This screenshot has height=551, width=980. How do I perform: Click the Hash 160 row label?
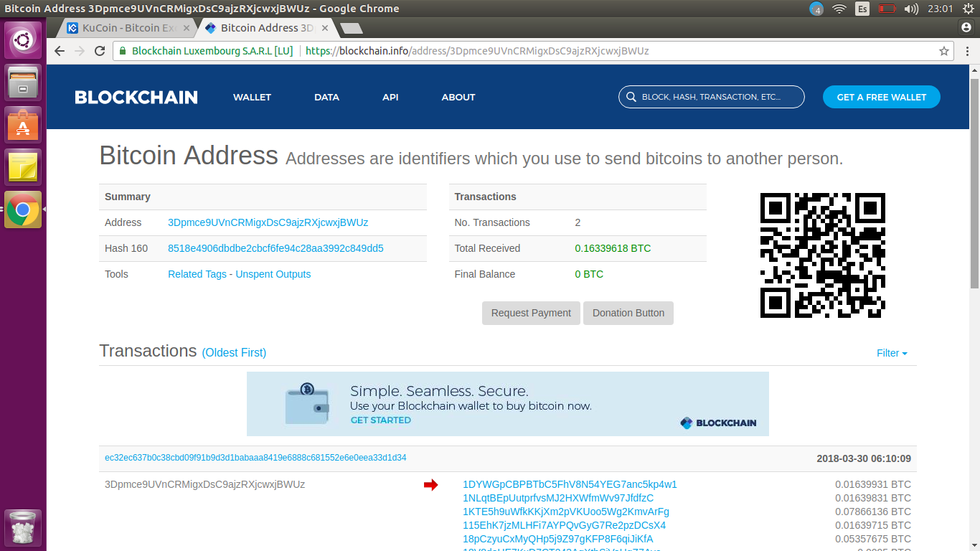[x=126, y=248]
